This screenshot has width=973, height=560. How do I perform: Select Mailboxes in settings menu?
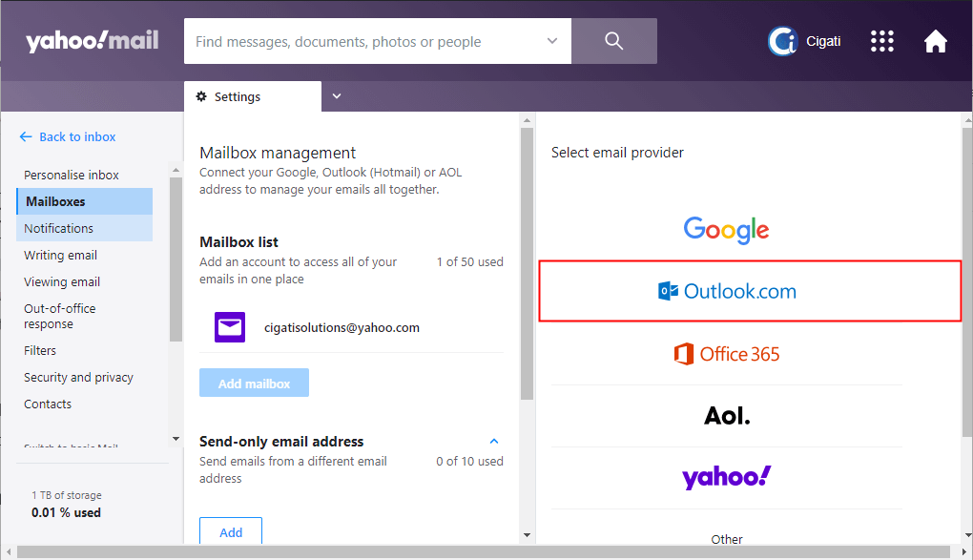coord(84,202)
